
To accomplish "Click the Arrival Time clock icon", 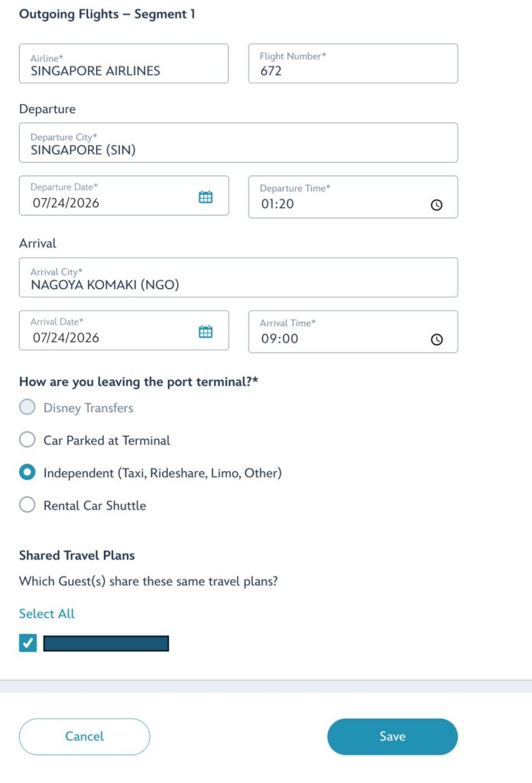I will [436, 340].
